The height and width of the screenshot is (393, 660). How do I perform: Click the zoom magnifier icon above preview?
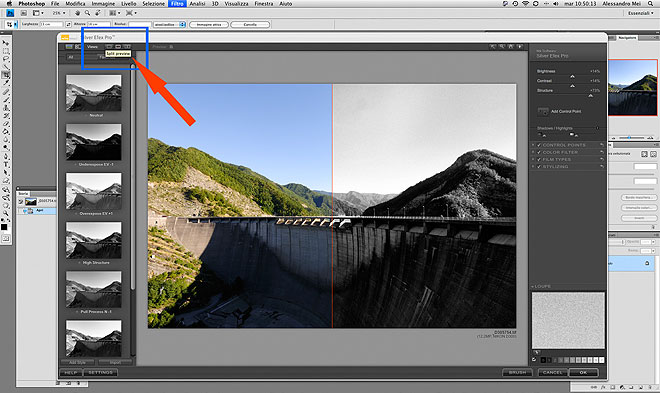pyautogui.click(x=502, y=47)
